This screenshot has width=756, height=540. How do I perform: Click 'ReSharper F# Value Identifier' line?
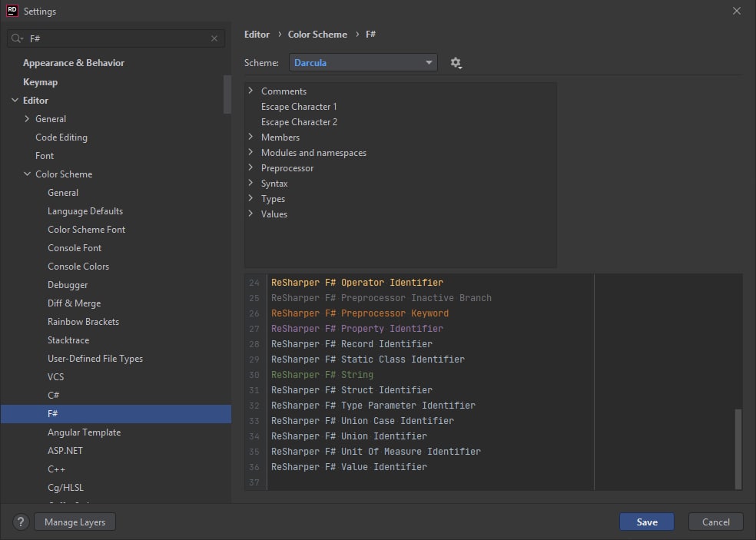click(x=349, y=467)
